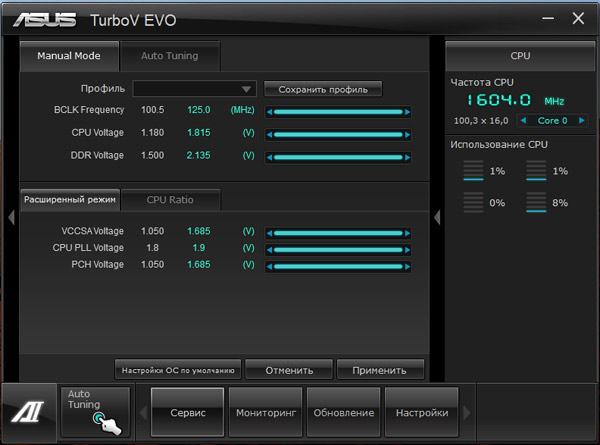This screenshot has height=445, width=600.
Task: Increase DDR Voltage with right arrow
Action: click(x=407, y=157)
